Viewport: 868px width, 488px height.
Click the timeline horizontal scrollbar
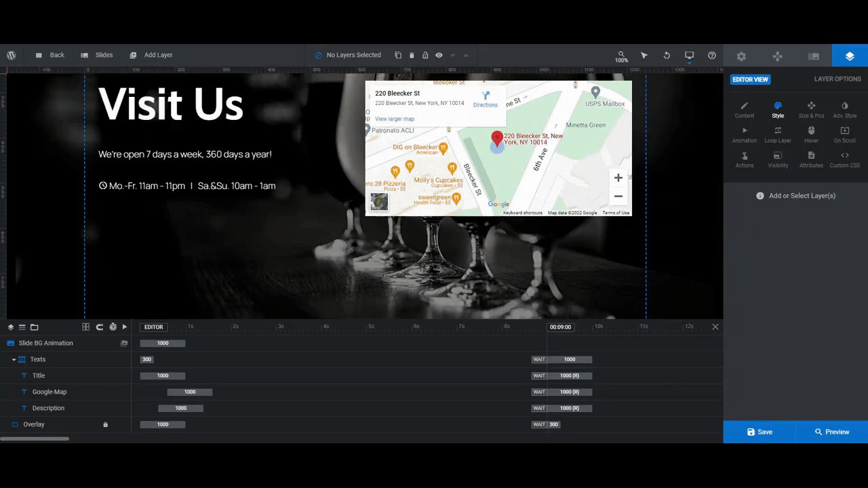[x=35, y=439]
